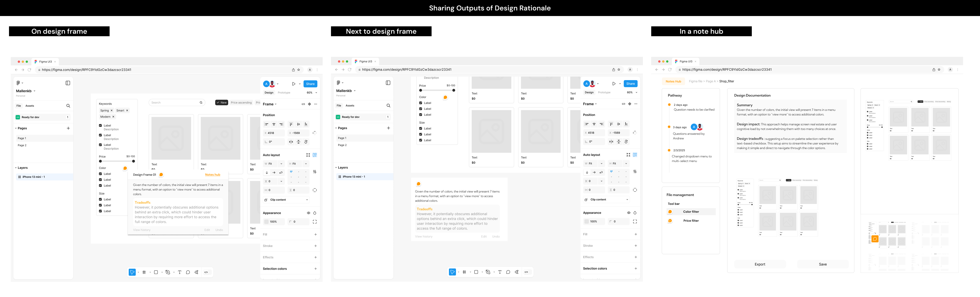Click the orange Notes hub link
980x297 pixels.
(x=212, y=175)
